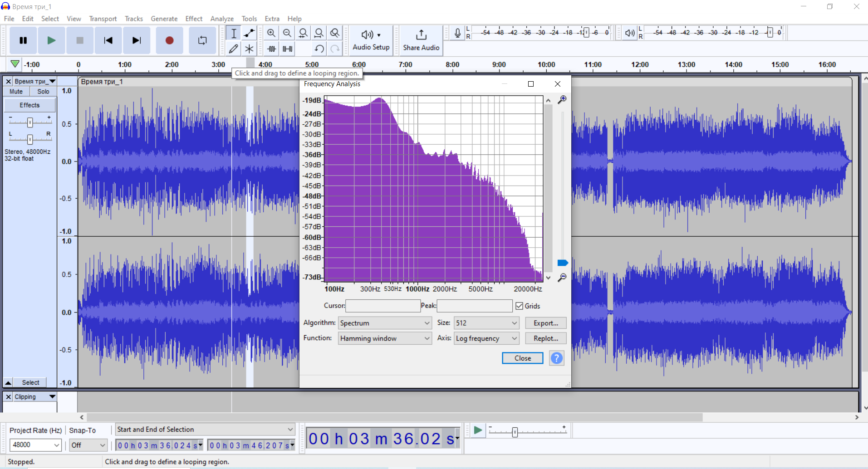Click the Pause transport button
Image resolution: width=868 pixels, height=469 pixels.
(x=23, y=40)
